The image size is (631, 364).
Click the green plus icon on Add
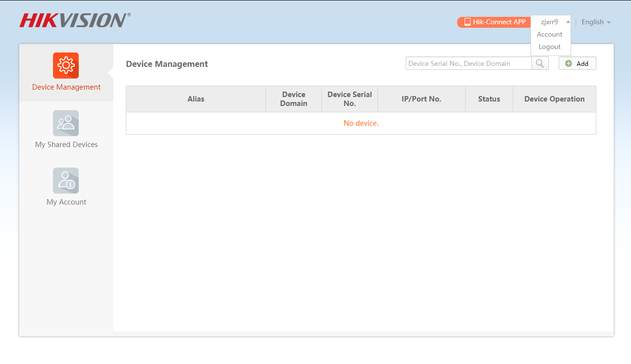coord(569,63)
